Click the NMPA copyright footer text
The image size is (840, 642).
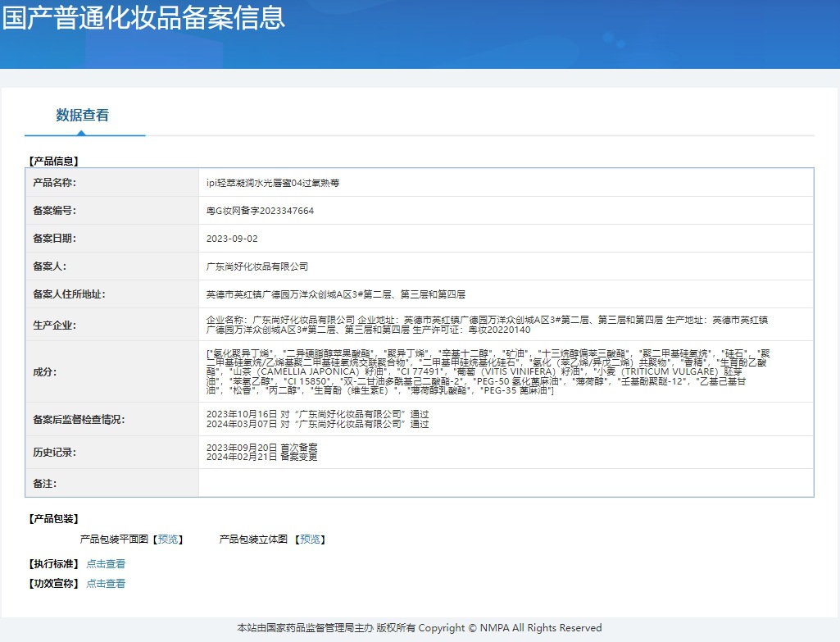coord(420,627)
